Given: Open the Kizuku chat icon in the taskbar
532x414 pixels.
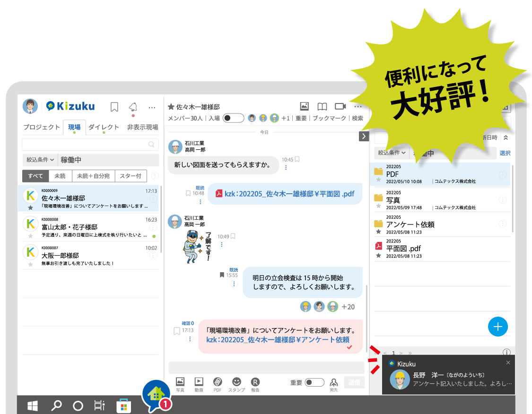Looking at the screenshot, I should point(157,394).
